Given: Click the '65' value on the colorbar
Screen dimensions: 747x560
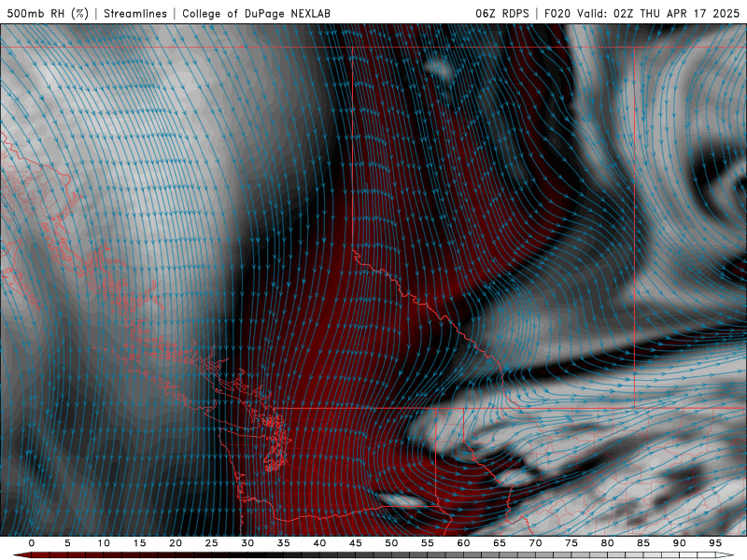Looking at the screenshot, I should tap(500, 543).
